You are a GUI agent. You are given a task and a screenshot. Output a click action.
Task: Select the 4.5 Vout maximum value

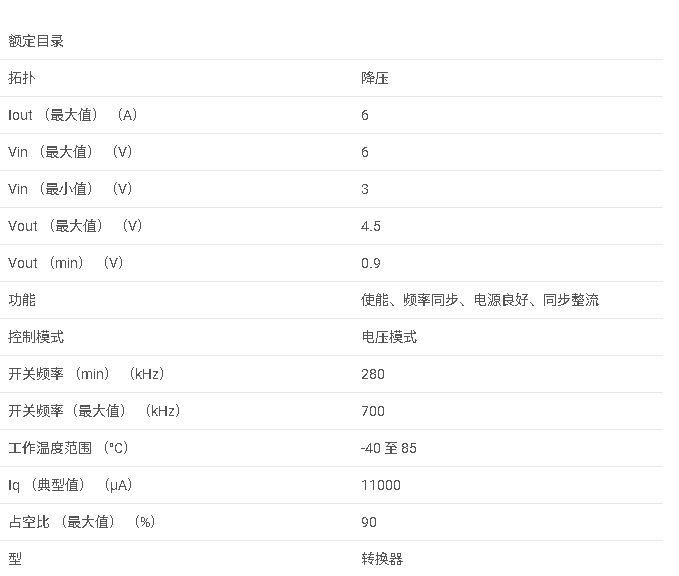coord(371,226)
